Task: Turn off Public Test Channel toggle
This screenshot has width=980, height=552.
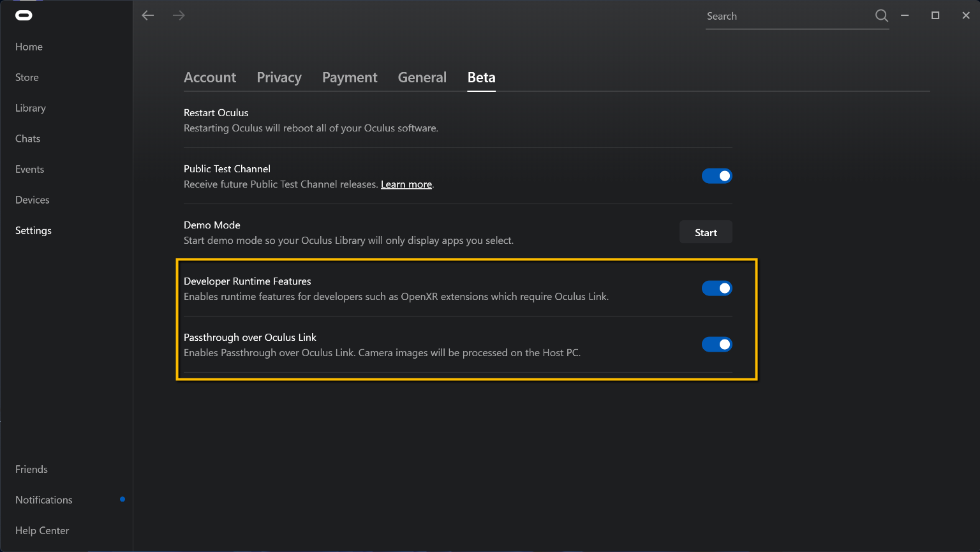Action: (717, 176)
